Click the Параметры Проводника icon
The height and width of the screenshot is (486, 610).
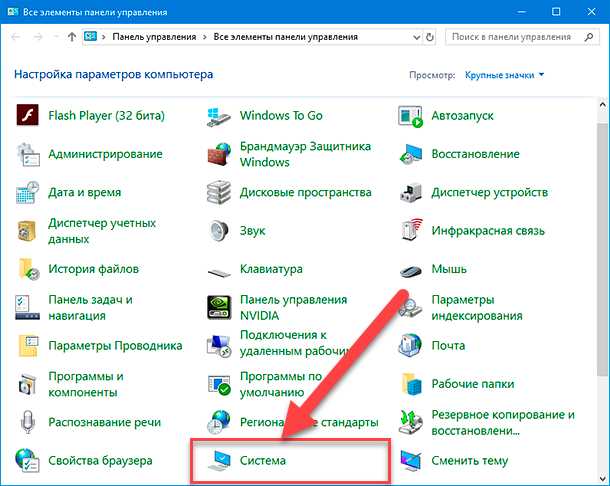[x=28, y=346]
